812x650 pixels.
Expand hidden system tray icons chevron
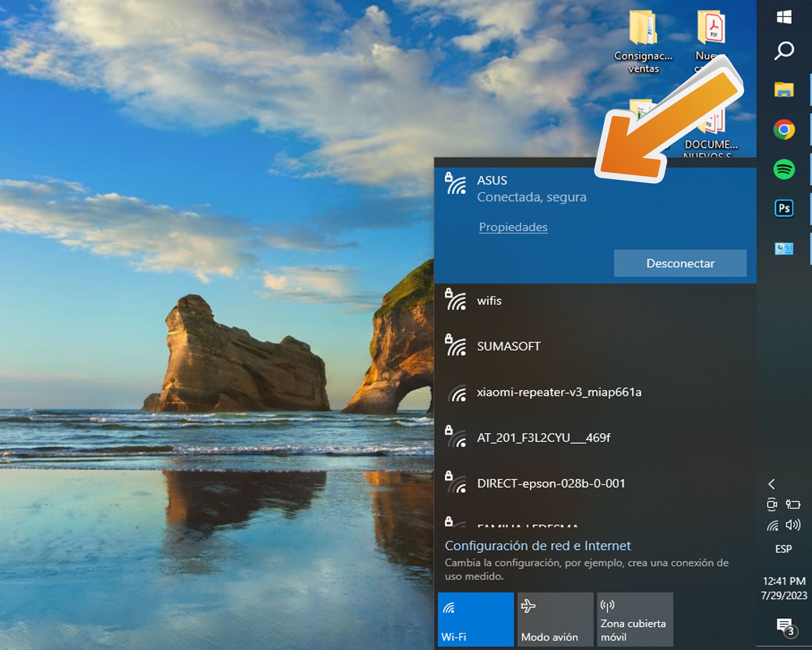click(x=772, y=484)
